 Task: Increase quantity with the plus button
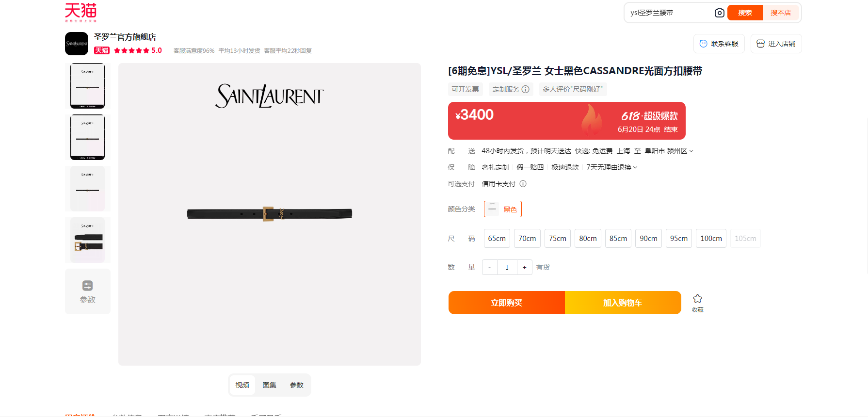pyautogui.click(x=524, y=267)
